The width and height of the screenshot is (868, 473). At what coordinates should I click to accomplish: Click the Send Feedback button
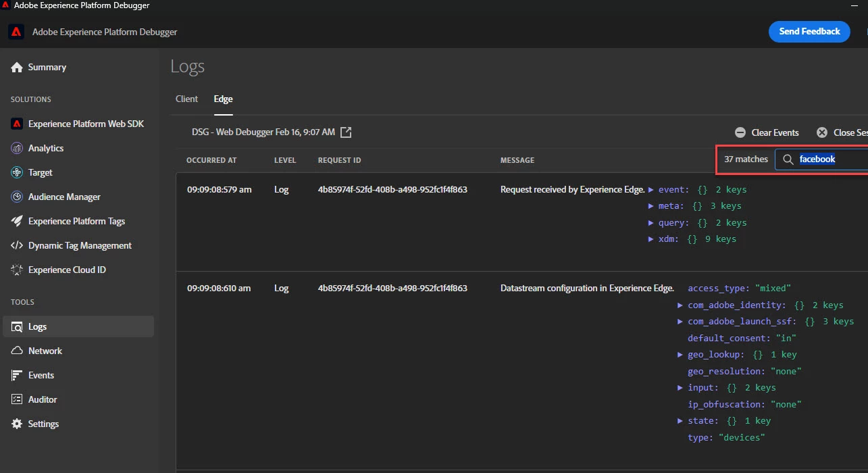[809, 31]
